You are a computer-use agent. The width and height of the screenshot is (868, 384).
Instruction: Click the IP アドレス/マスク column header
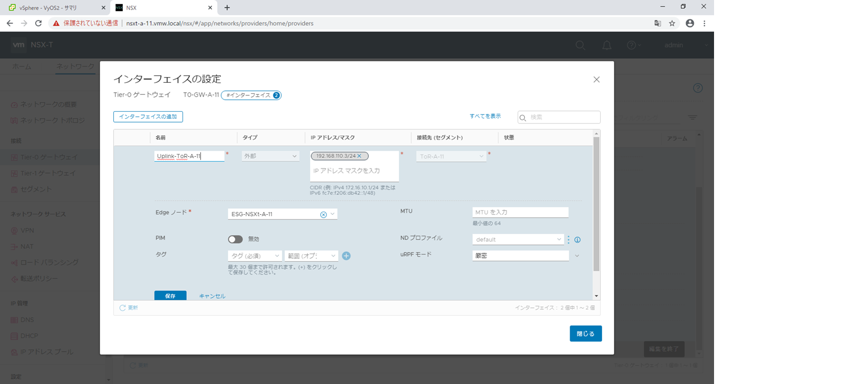(333, 137)
